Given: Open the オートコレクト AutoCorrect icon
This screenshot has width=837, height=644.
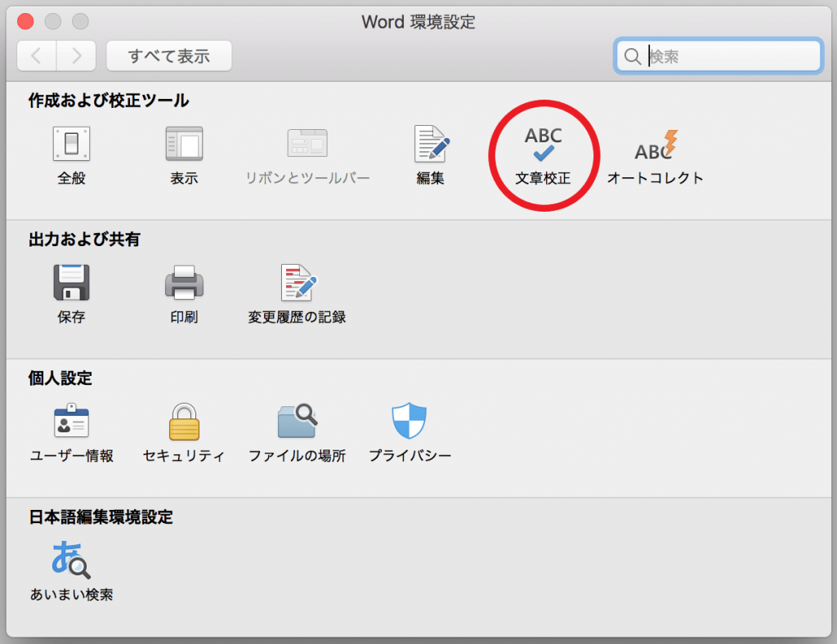Looking at the screenshot, I should point(656,145).
